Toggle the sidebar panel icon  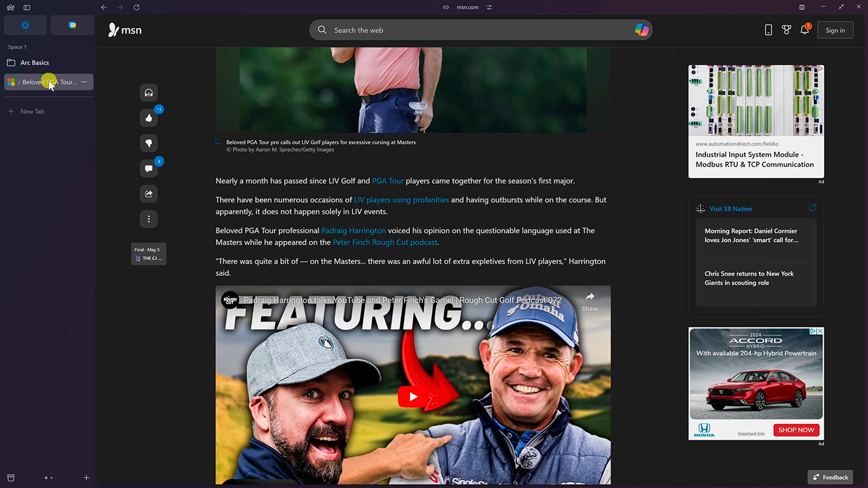coord(27,7)
